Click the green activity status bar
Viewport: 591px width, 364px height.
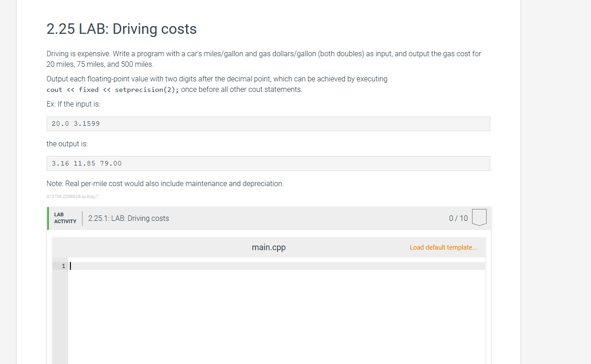pyautogui.click(x=48, y=218)
